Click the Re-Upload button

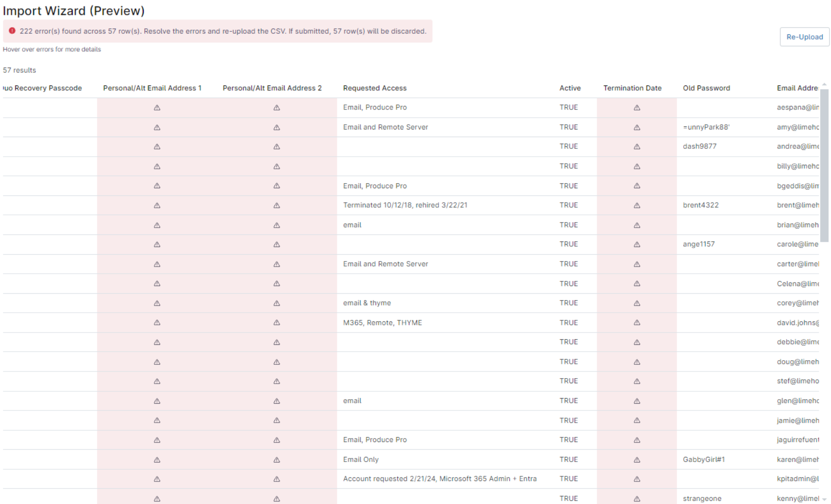coord(804,37)
